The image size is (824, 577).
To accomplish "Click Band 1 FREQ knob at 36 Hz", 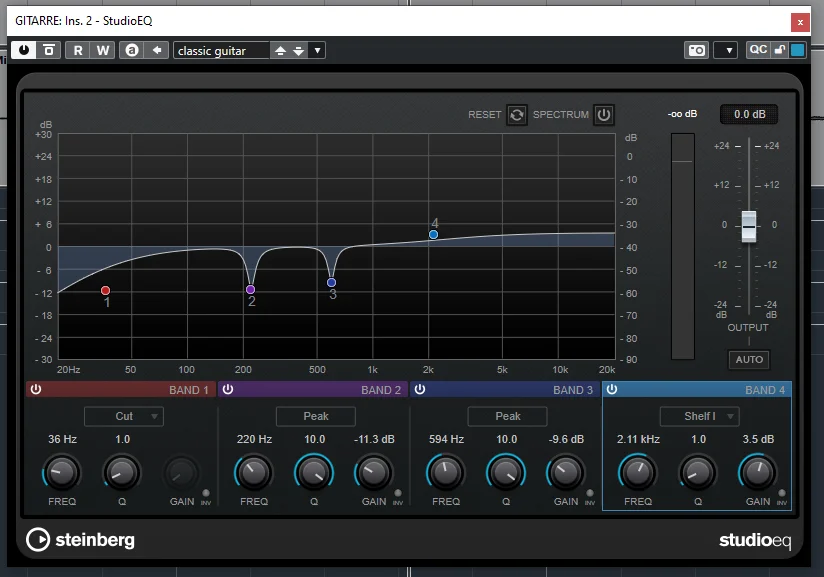I will coord(61,472).
